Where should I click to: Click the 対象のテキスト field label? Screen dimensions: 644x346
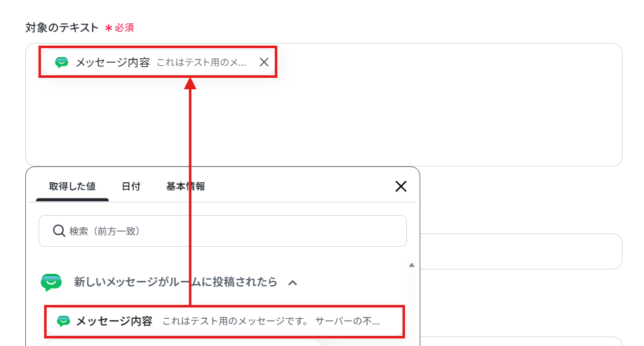click(x=62, y=28)
